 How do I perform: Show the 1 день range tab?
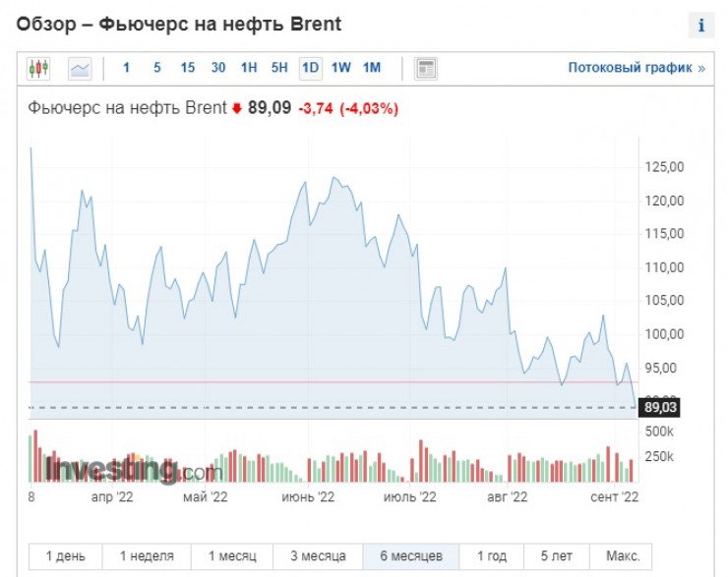coord(65,556)
